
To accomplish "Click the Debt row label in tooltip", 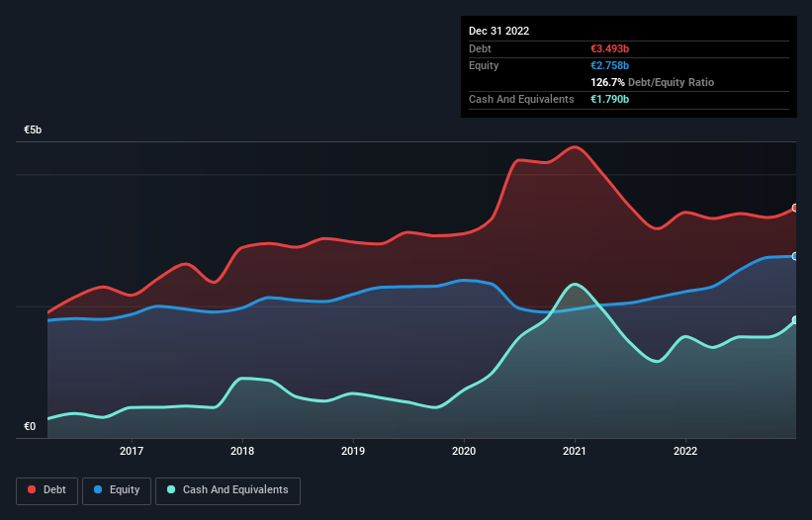I will [x=480, y=48].
